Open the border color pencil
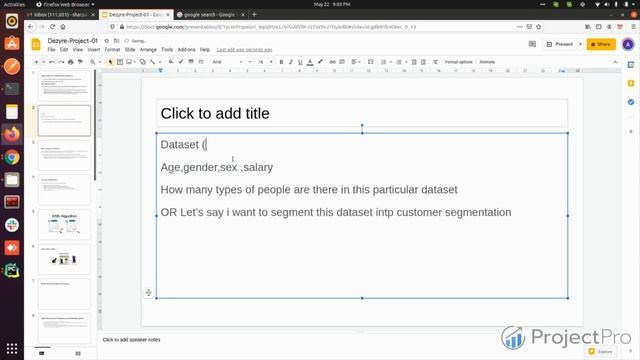Screen dimensions: 640x360 tap(181, 62)
